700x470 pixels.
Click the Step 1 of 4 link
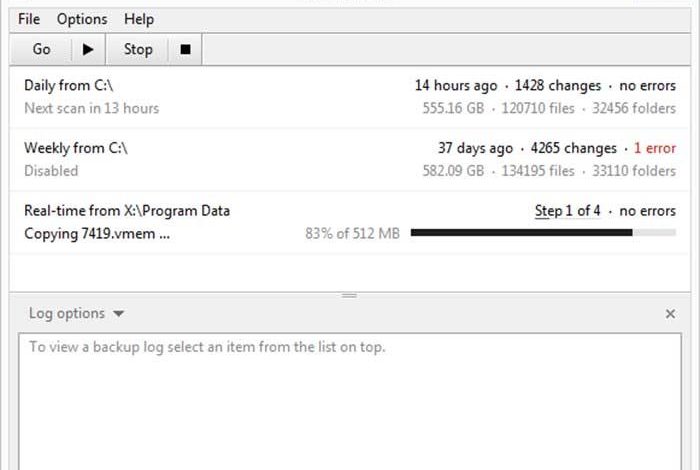point(567,211)
